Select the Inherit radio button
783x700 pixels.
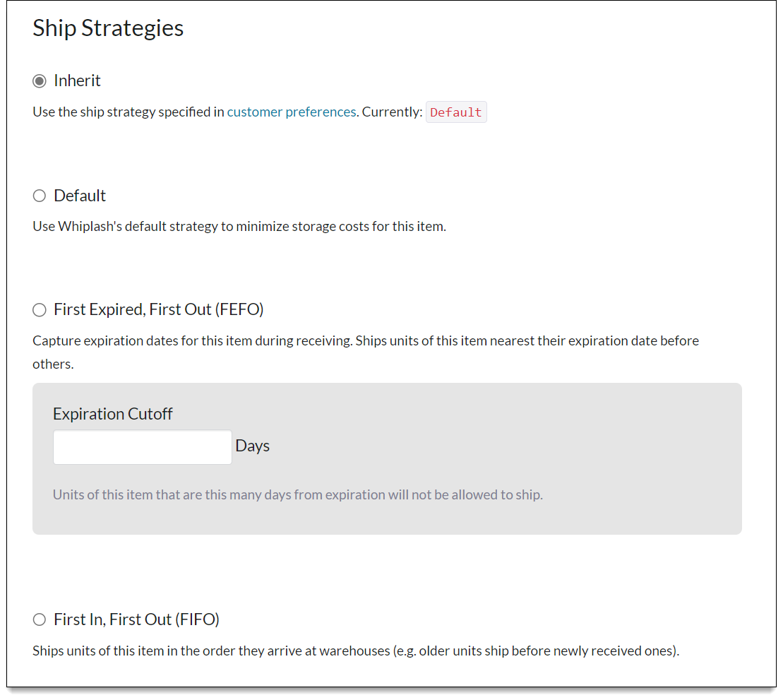[40, 81]
